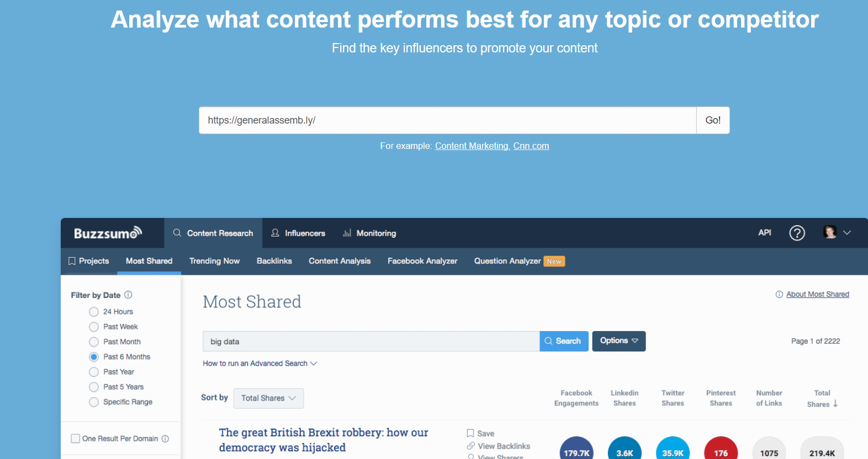The height and width of the screenshot is (459, 868).
Task: Select the Past Year radio button
Action: click(x=94, y=372)
